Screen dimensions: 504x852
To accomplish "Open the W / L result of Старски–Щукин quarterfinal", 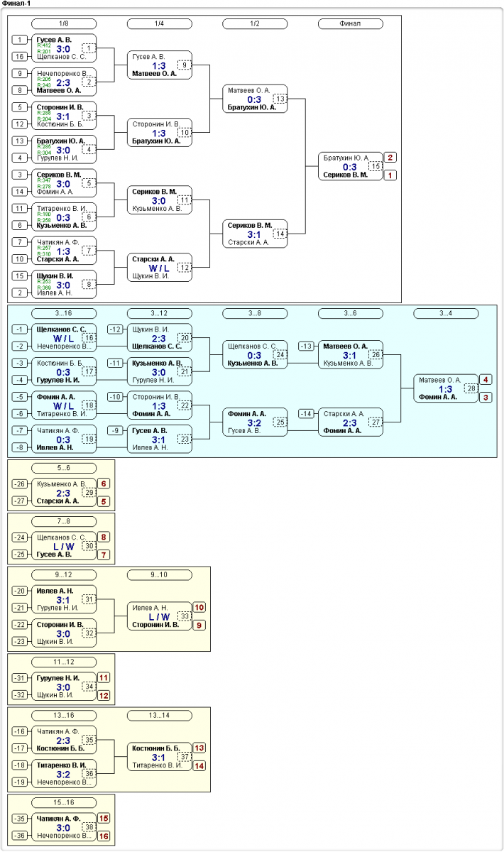I will tap(159, 268).
